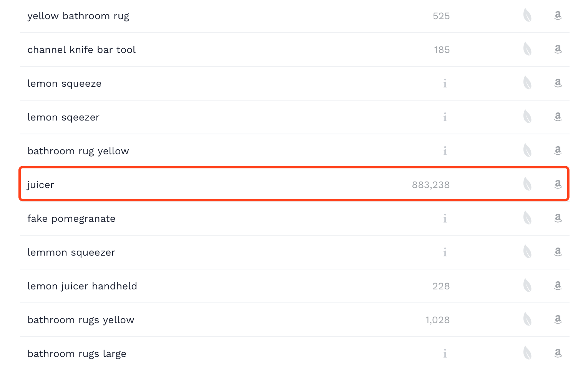Click search volume 883,238 for juicer

[431, 185]
